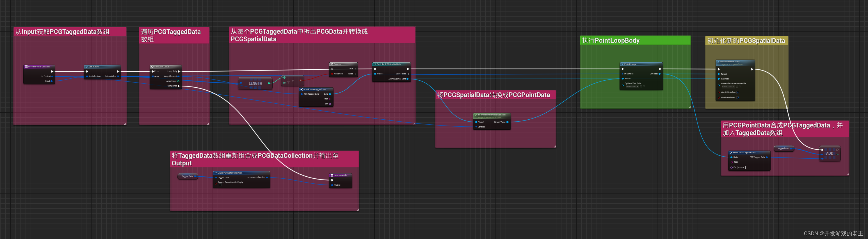Select comment titled 执行PointLoopBody
868x239 pixels.
(635, 40)
